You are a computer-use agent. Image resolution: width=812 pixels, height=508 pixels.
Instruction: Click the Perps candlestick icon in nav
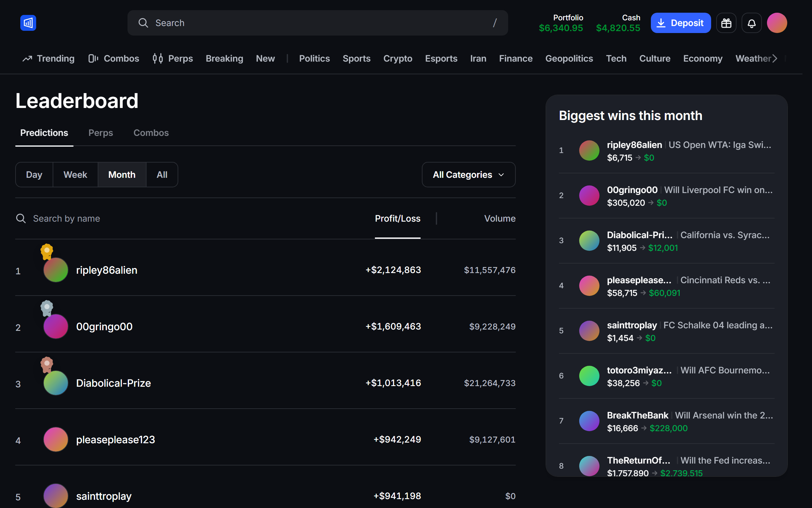tap(158, 58)
